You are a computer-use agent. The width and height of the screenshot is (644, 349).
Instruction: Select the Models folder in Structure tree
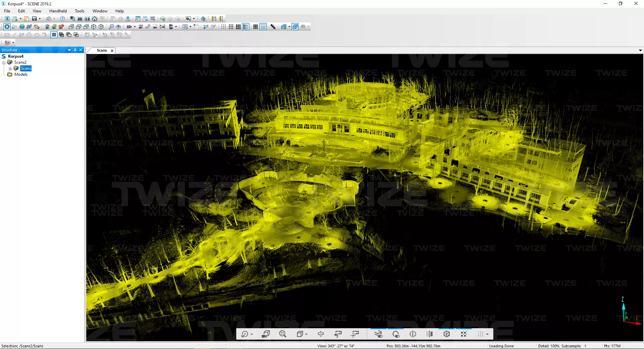coord(21,74)
